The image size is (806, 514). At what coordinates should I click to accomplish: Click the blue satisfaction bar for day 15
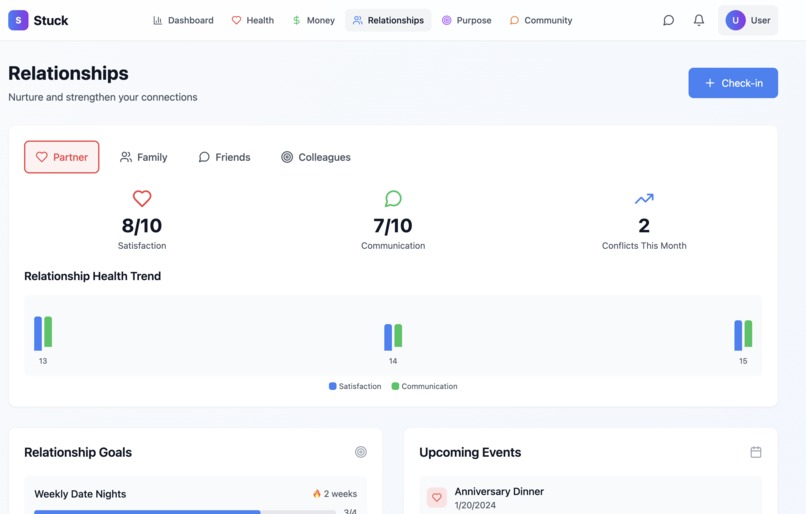pos(738,335)
